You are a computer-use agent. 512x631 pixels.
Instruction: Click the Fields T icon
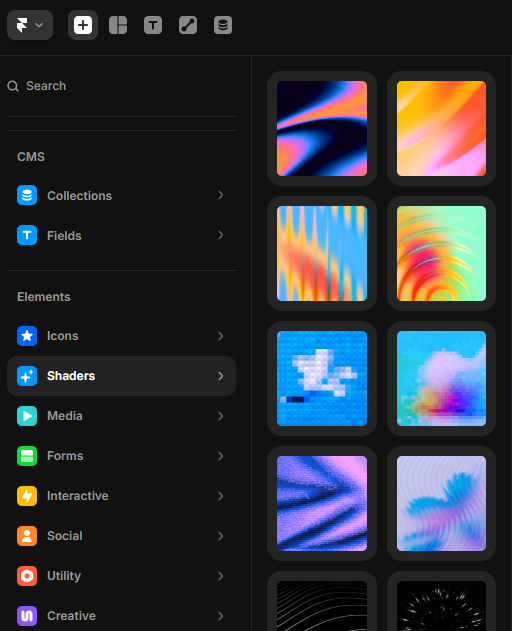[27, 235]
